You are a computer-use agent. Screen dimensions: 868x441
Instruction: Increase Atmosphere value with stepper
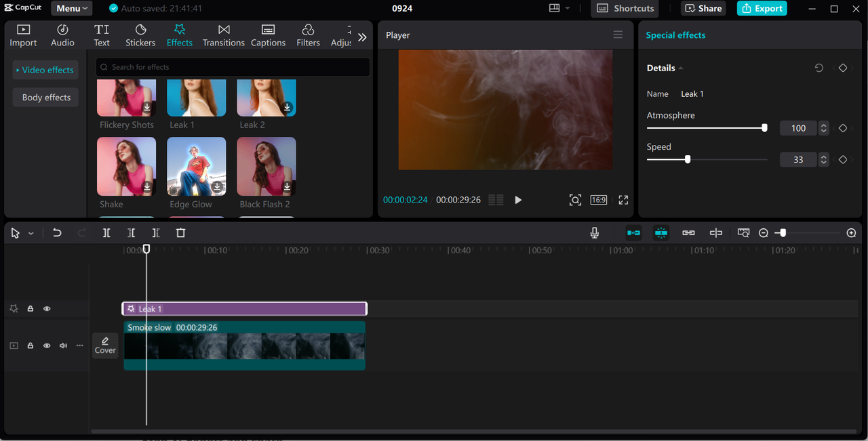(x=823, y=125)
